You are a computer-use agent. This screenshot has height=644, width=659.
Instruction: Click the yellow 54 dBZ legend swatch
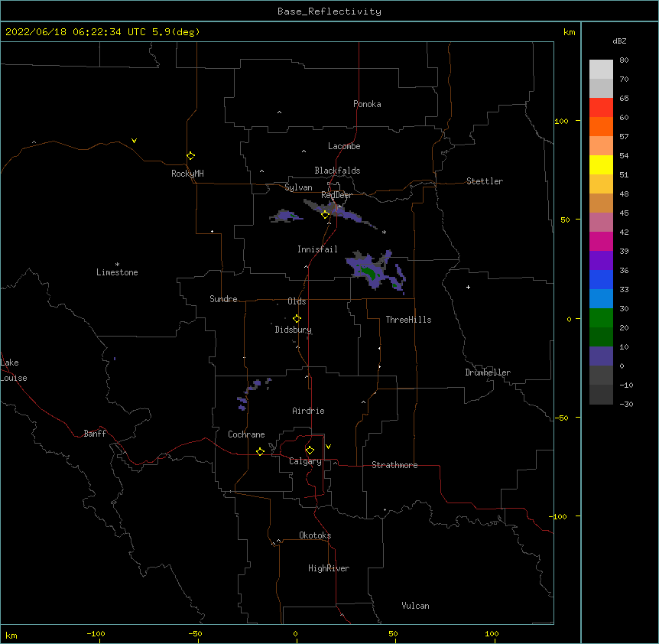point(601,164)
